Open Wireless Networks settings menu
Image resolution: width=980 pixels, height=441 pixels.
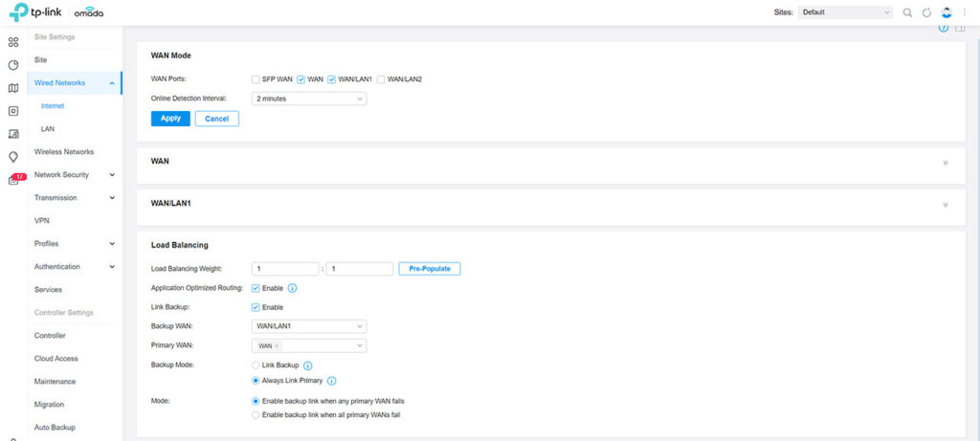tap(64, 152)
